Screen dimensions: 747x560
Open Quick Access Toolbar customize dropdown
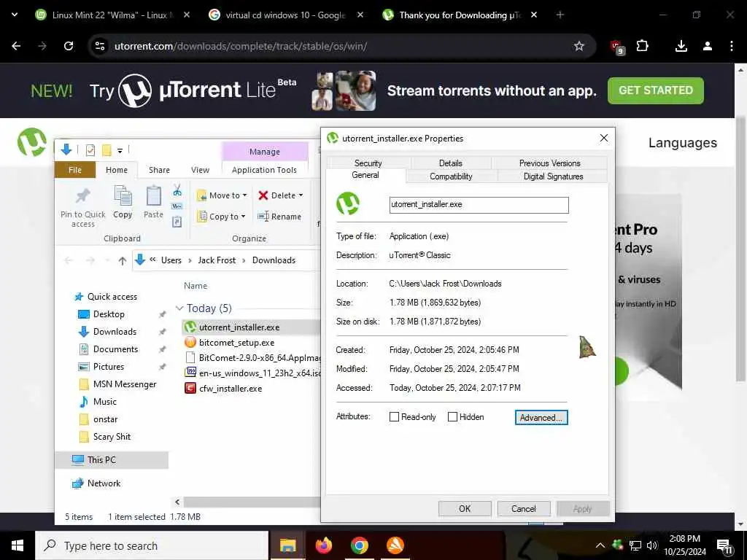tap(120, 151)
